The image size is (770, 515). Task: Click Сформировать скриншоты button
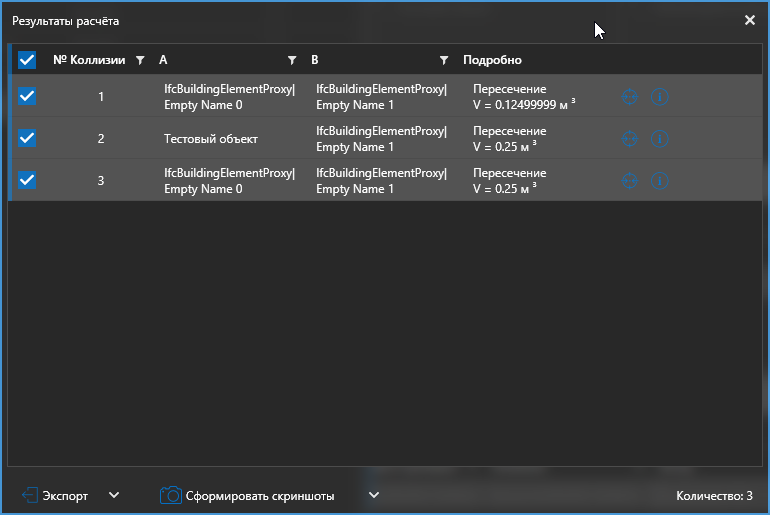[x=248, y=495]
